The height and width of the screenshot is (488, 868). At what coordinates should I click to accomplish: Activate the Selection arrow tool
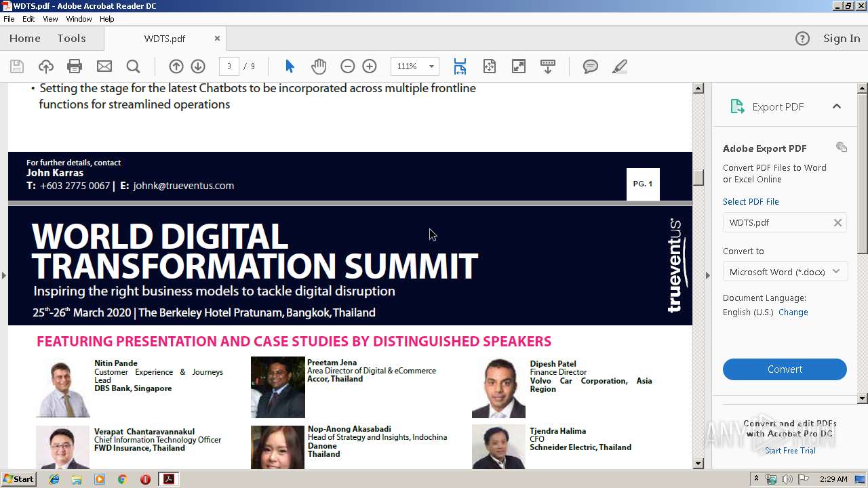[x=290, y=66]
